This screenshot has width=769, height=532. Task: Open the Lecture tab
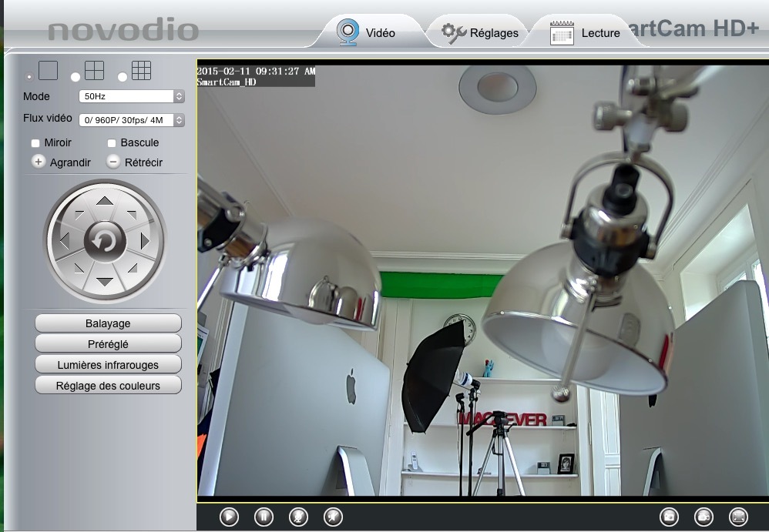click(585, 32)
